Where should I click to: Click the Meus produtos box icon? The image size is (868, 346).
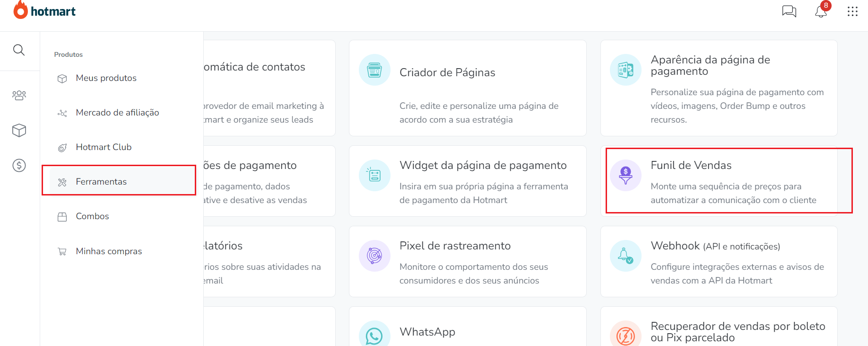(x=62, y=79)
